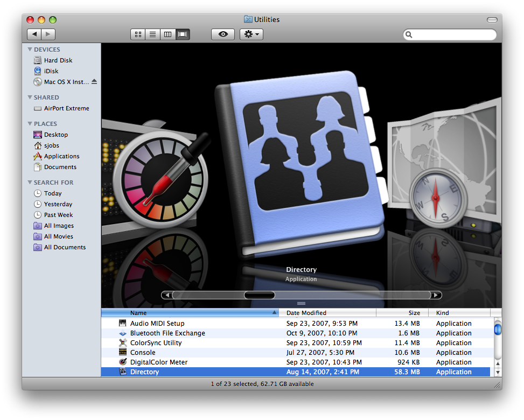Viewport: 524px width, 420px height.
Task: Eject the Mac OS X Install disc
Action: point(94,81)
